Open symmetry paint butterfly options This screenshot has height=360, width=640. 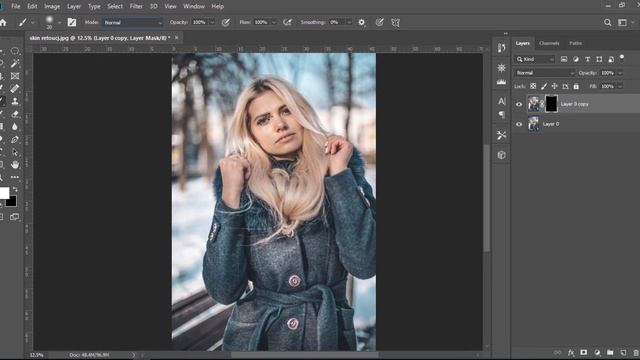pos(396,22)
